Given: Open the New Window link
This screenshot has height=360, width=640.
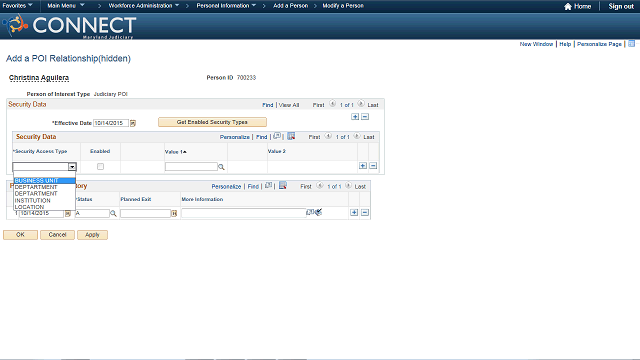Looking at the screenshot, I should click(536, 44).
